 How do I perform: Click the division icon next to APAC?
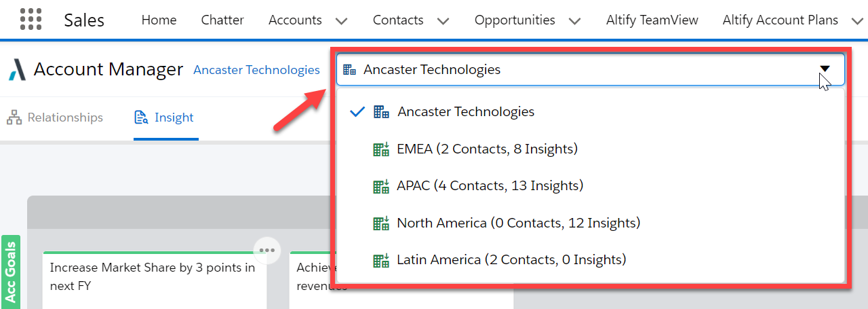point(382,186)
